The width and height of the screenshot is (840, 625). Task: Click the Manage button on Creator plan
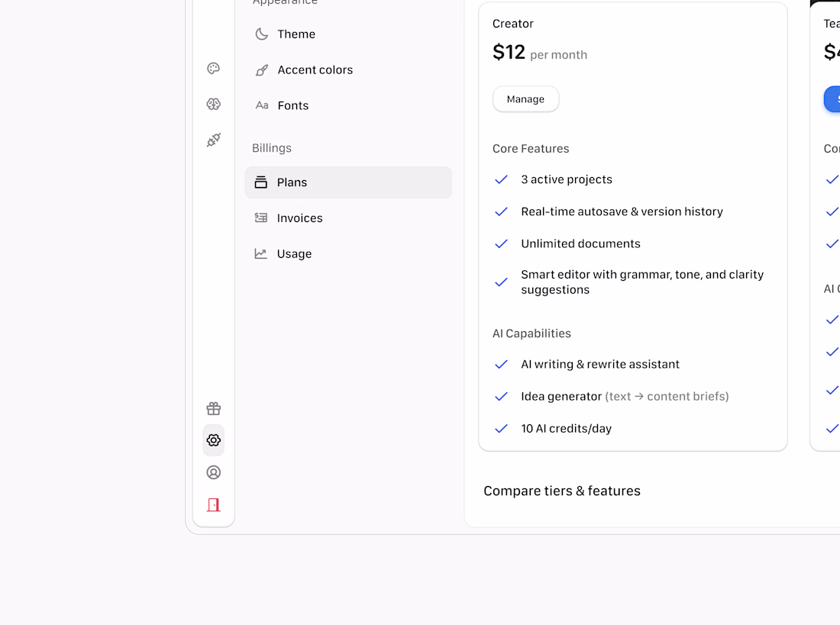[525, 99]
